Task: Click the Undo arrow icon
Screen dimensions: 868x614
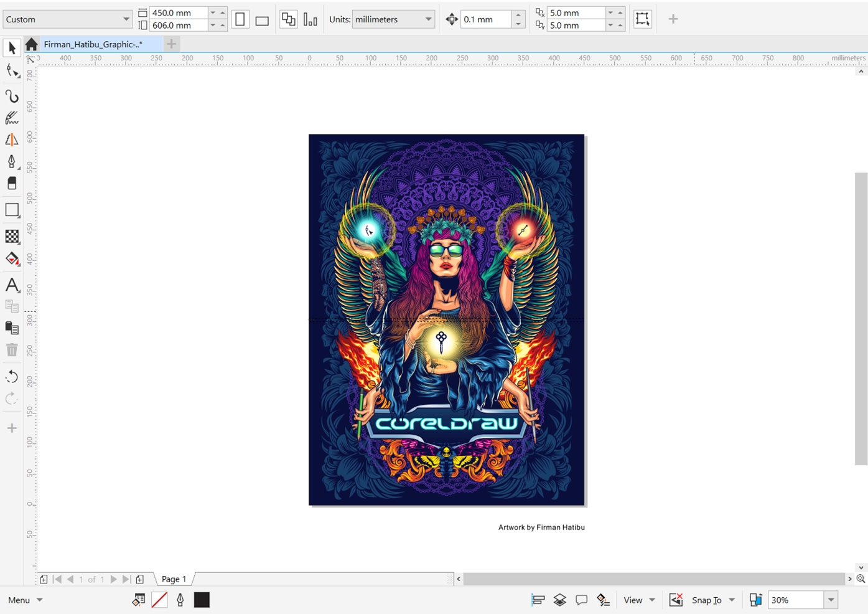Action: 12,377
